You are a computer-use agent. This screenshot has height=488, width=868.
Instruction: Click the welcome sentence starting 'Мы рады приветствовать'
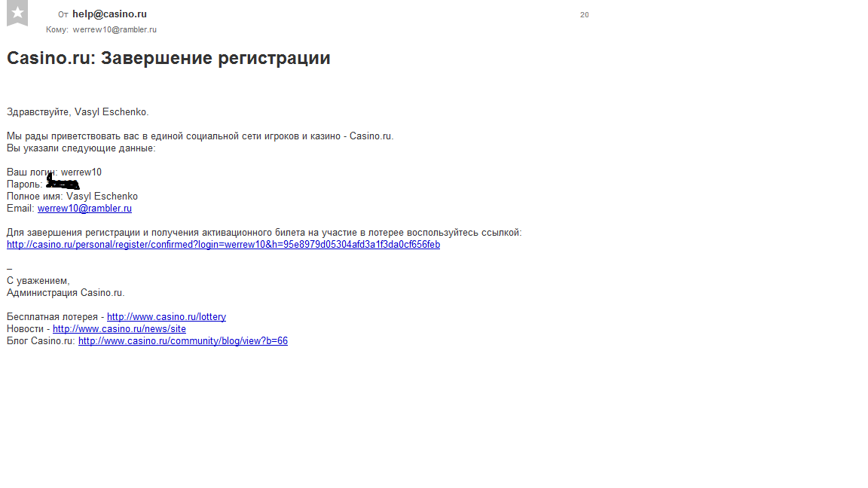click(200, 136)
